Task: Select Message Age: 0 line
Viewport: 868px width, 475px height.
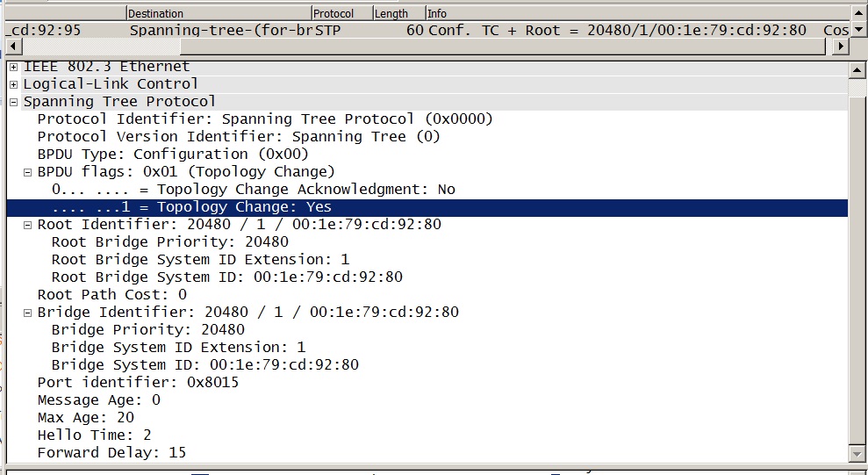Action: pyautogui.click(x=98, y=401)
